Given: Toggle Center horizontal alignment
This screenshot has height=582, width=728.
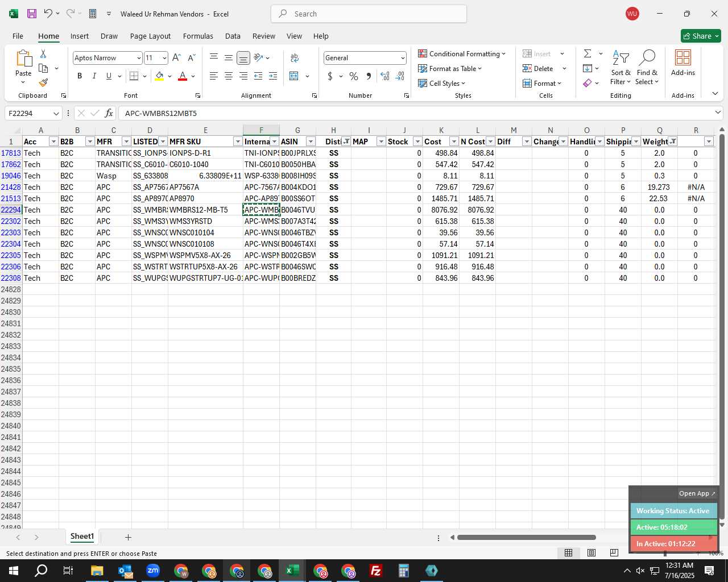Looking at the screenshot, I should pyautogui.click(x=229, y=76).
